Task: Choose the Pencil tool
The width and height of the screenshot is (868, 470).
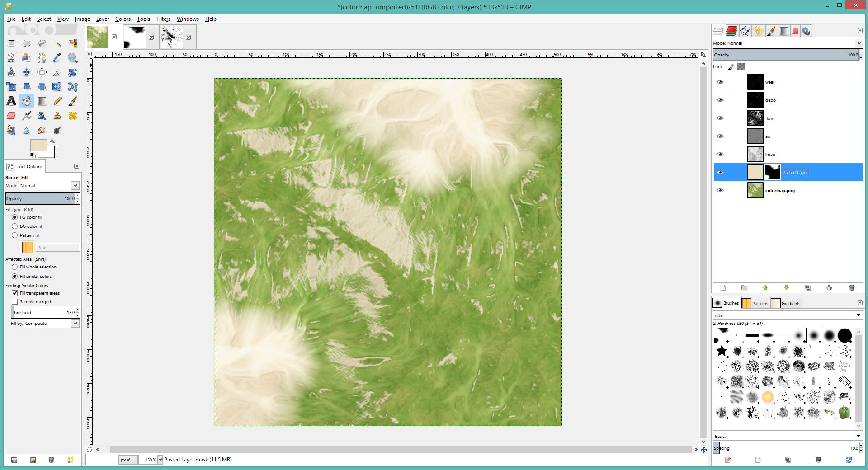Action: pos(57,101)
